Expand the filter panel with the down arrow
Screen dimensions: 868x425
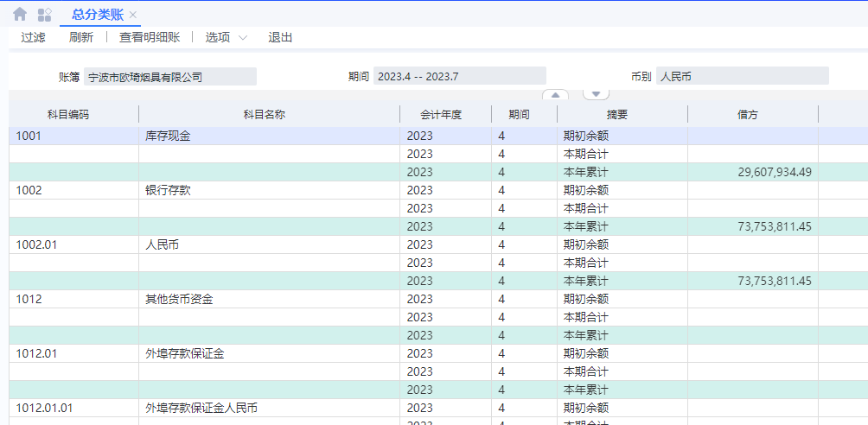tap(597, 95)
